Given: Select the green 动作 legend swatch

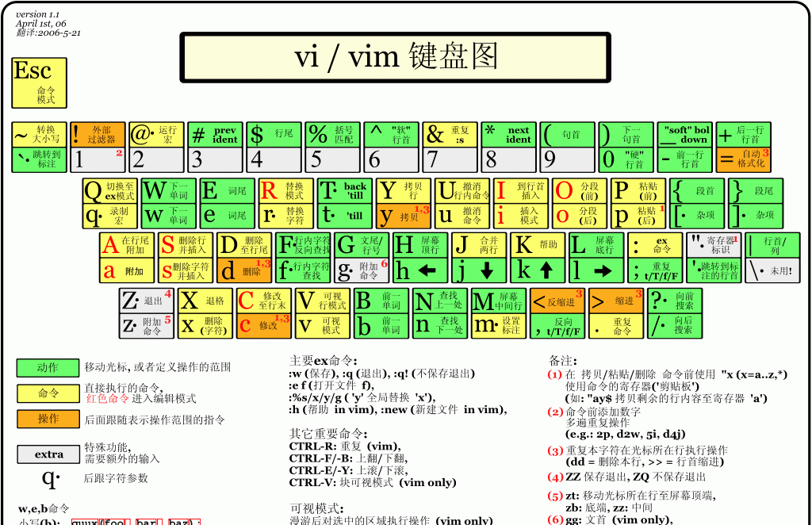Looking at the screenshot, I should click(x=48, y=368).
